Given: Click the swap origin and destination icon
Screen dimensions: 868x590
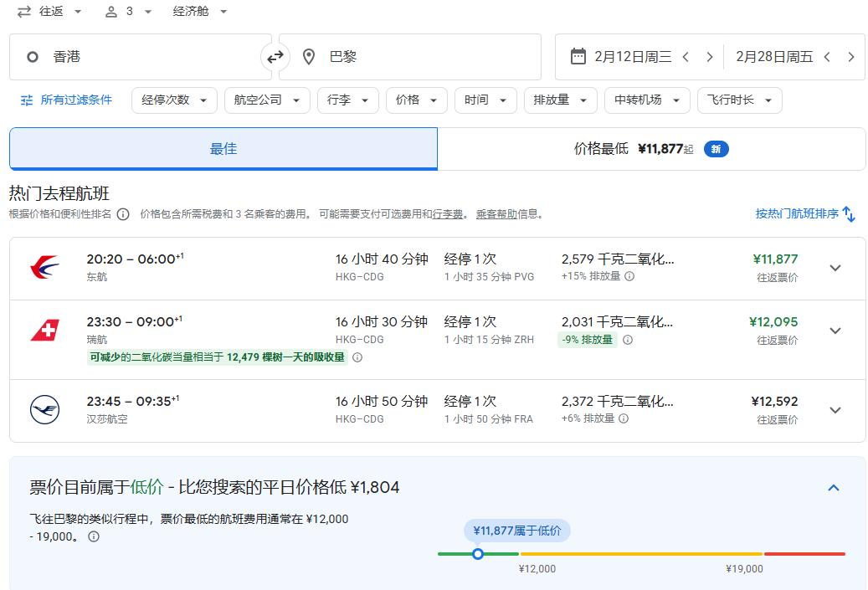Looking at the screenshot, I should [275, 57].
